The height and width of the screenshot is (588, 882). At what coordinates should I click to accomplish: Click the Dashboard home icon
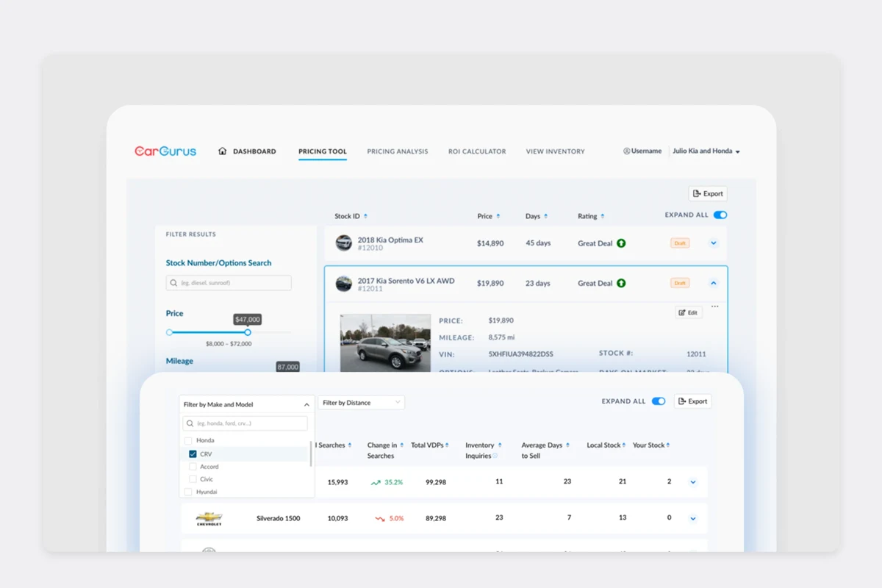[223, 151]
